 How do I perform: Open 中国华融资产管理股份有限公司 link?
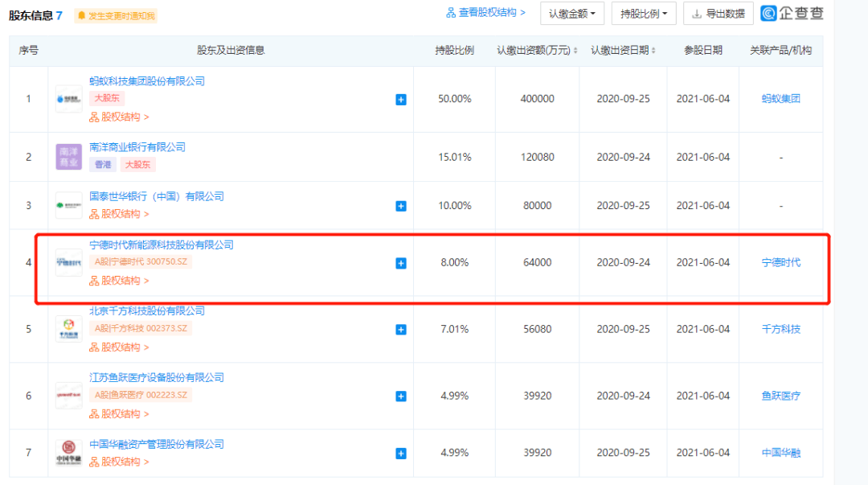[157, 444]
